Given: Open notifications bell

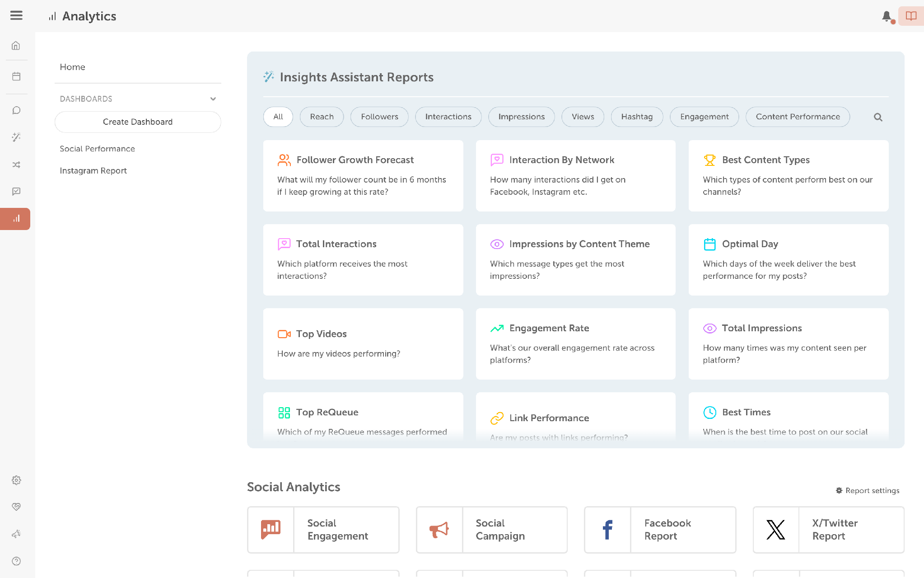Looking at the screenshot, I should (x=887, y=16).
